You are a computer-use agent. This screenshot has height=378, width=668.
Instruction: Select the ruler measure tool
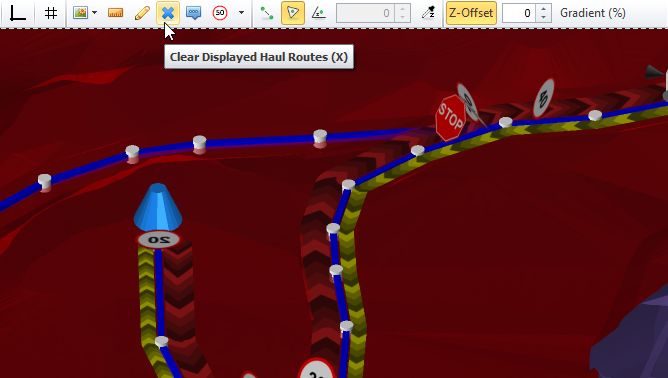click(115, 13)
